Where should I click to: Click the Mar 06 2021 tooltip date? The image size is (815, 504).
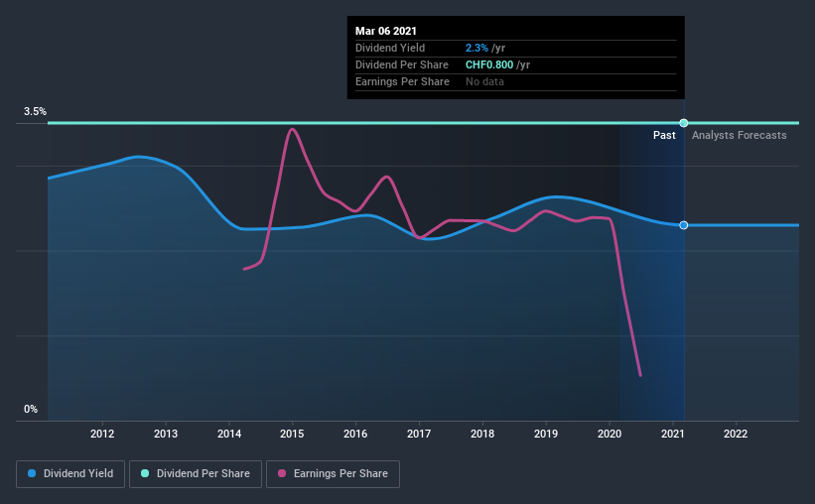386,31
